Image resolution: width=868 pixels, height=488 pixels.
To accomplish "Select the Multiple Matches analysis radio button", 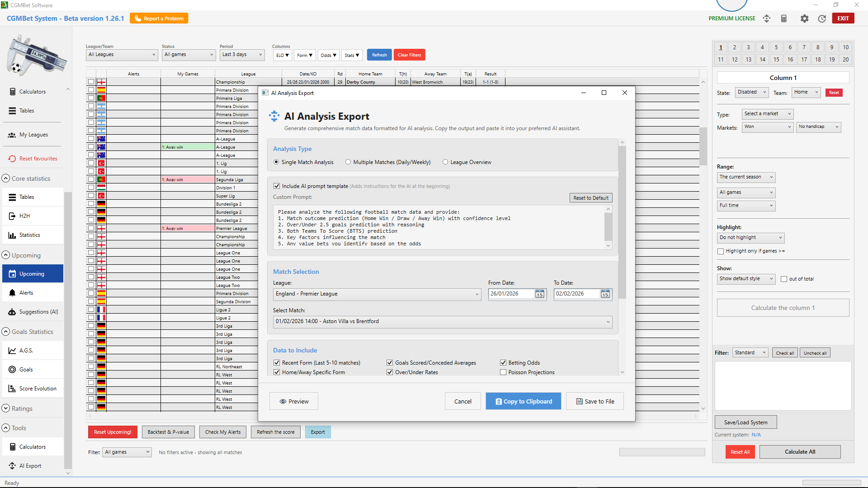I will tap(348, 162).
